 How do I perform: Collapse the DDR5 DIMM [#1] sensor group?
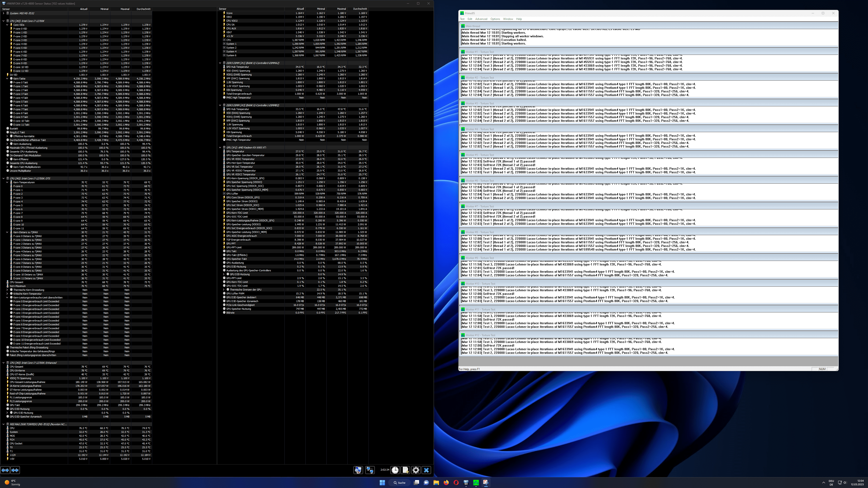[x=220, y=63]
